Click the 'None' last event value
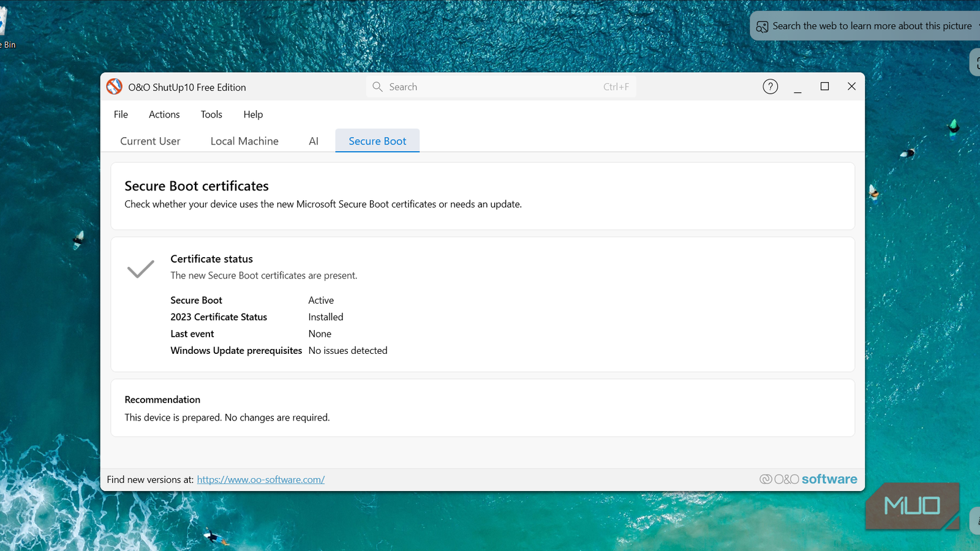Image resolution: width=980 pixels, height=551 pixels. pos(320,334)
